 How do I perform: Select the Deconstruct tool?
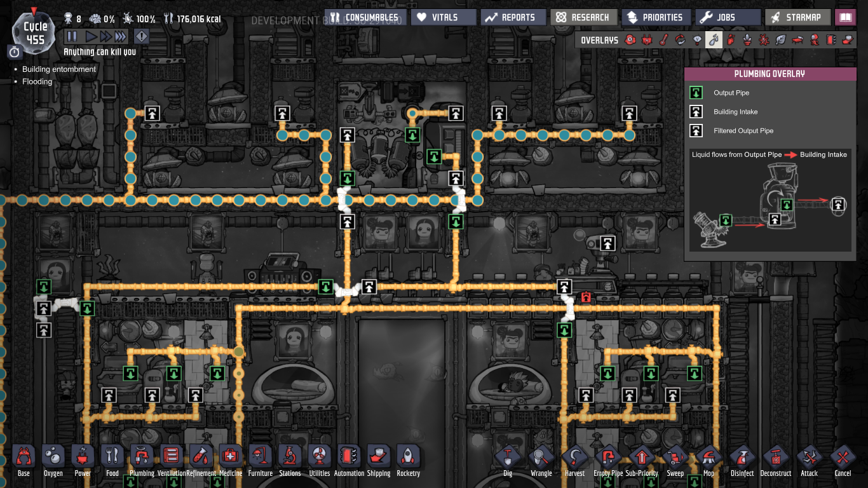775,460
